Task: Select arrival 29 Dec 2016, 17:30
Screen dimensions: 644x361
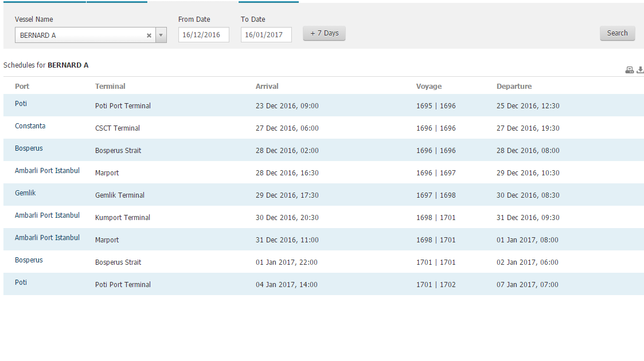Action: [287, 195]
